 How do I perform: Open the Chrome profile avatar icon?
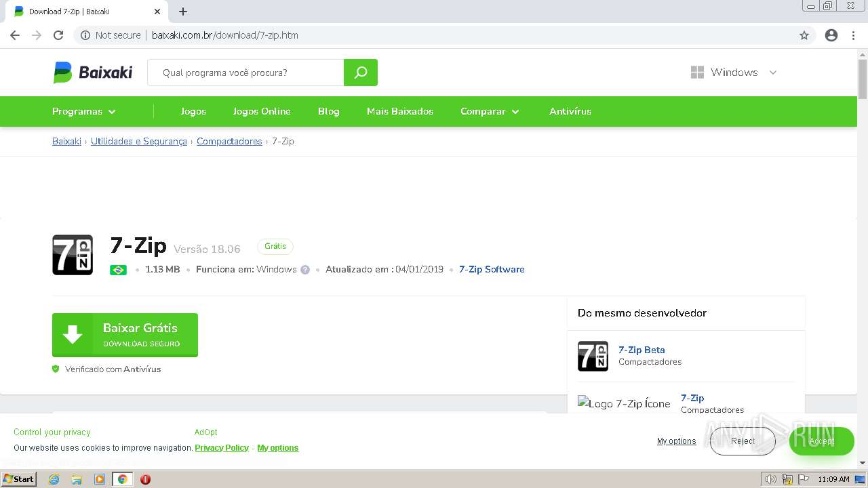(x=831, y=35)
